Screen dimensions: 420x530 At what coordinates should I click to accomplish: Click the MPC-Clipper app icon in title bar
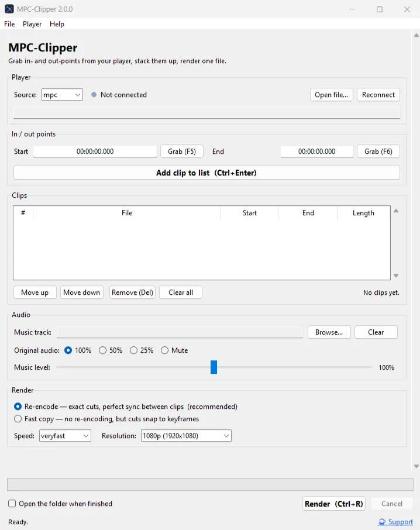point(9,9)
